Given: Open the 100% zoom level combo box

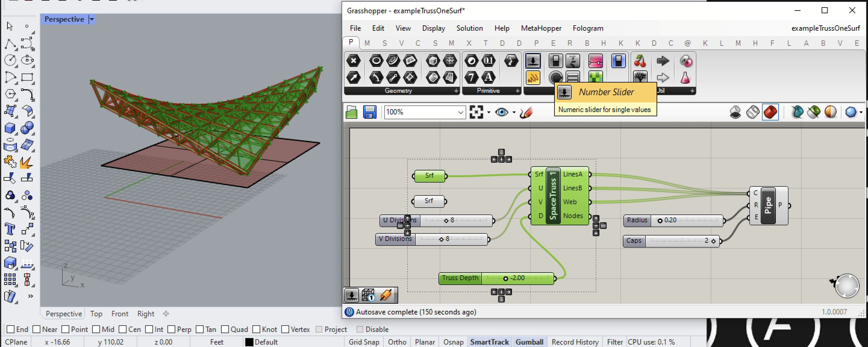Looking at the screenshot, I should click(425, 112).
